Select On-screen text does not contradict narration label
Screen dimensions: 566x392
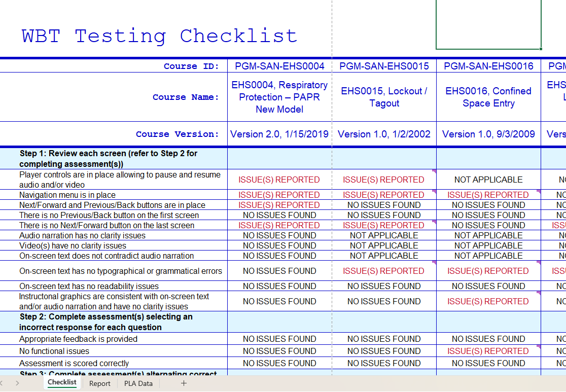pyautogui.click(x=113, y=256)
